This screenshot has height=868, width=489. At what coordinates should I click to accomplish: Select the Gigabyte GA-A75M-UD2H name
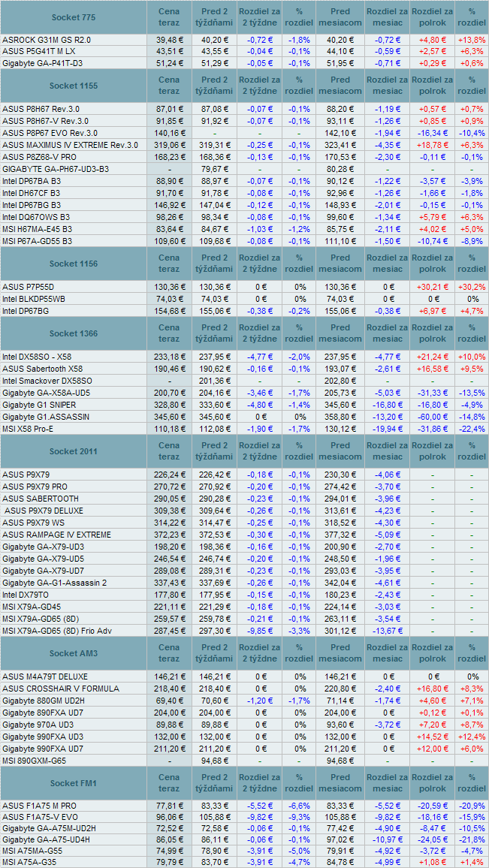(x=48, y=830)
